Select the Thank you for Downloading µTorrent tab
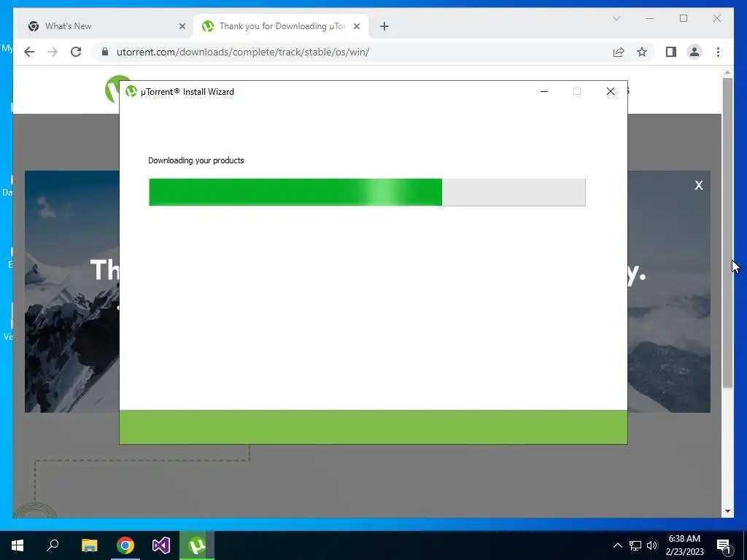This screenshot has width=747, height=560. click(x=281, y=26)
